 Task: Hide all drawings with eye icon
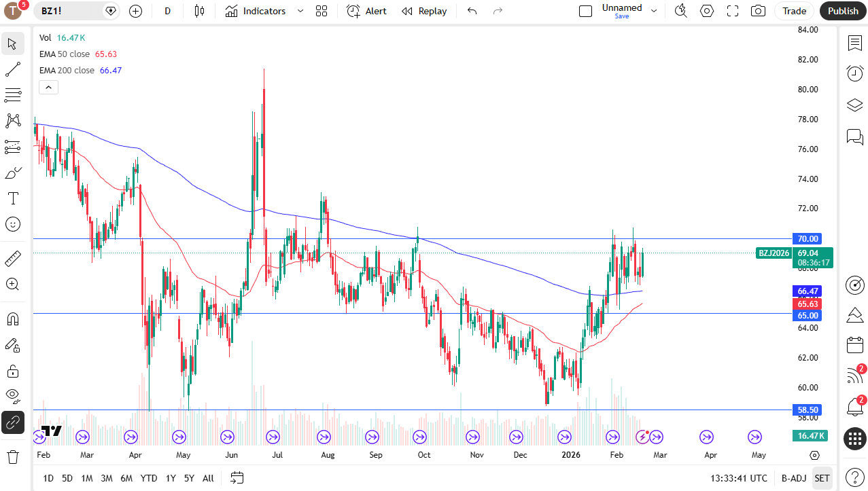click(x=12, y=396)
